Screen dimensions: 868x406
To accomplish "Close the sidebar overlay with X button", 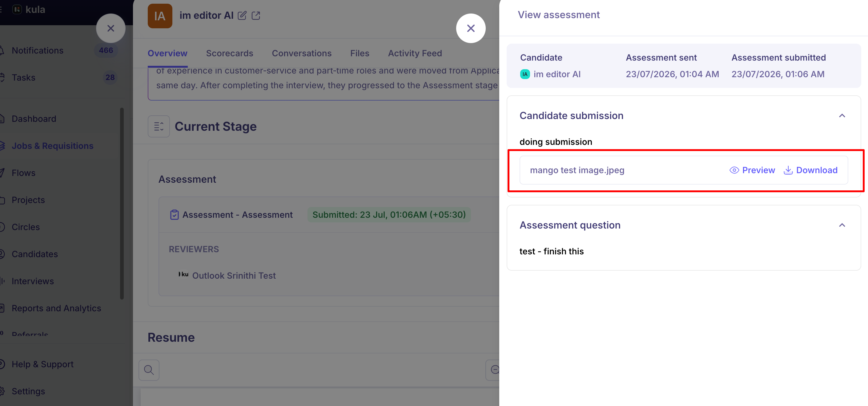I will coord(111,28).
